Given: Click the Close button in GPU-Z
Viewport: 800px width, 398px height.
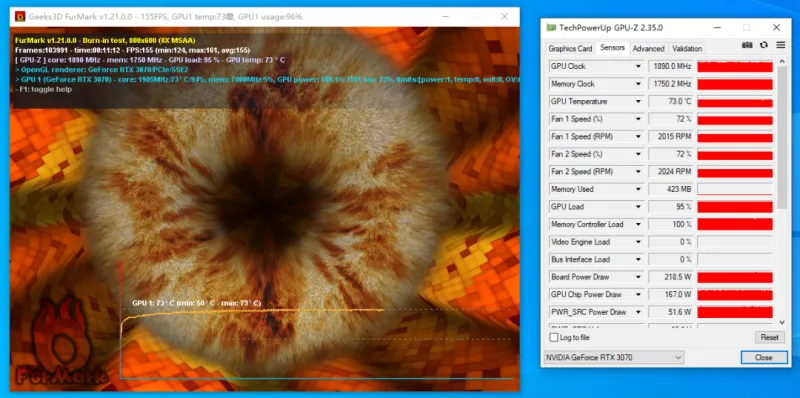Looking at the screenshot, I should (x=763, y=357).
